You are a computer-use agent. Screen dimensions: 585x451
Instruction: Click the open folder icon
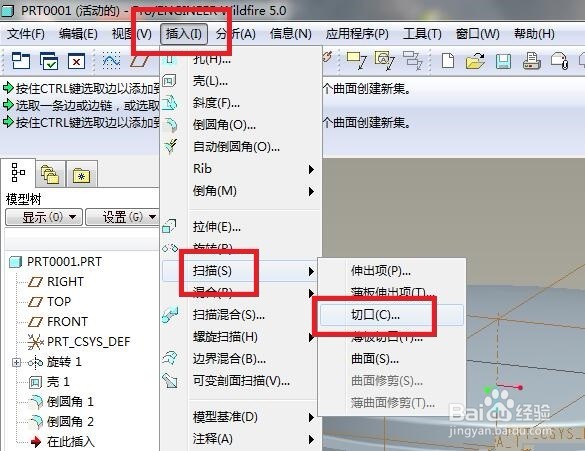475,61
